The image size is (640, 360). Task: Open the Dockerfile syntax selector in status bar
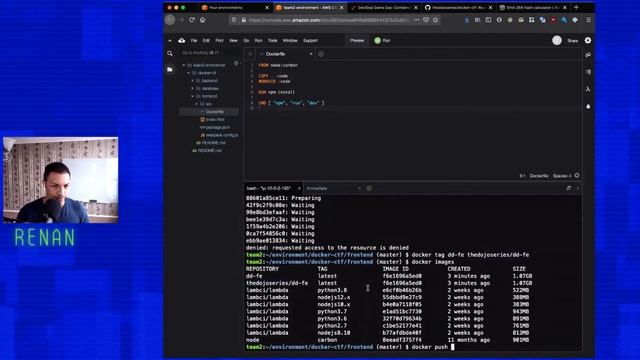(x=539, y=176)
